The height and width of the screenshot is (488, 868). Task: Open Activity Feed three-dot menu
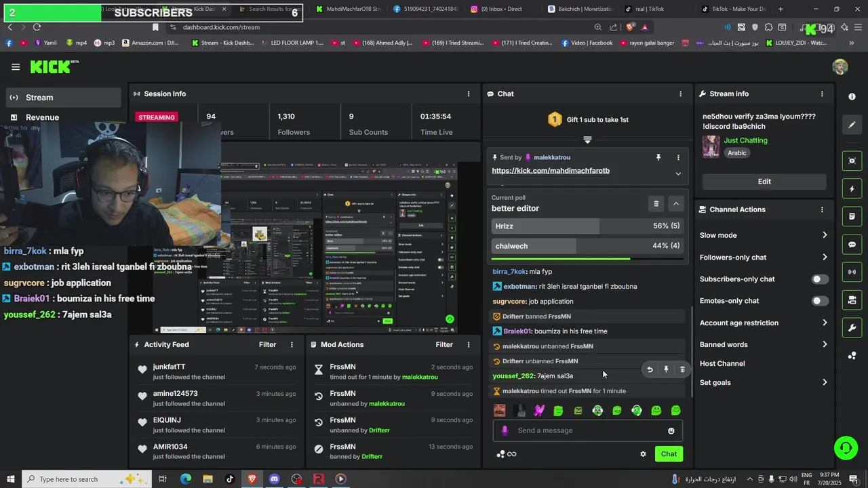point(292,344)
